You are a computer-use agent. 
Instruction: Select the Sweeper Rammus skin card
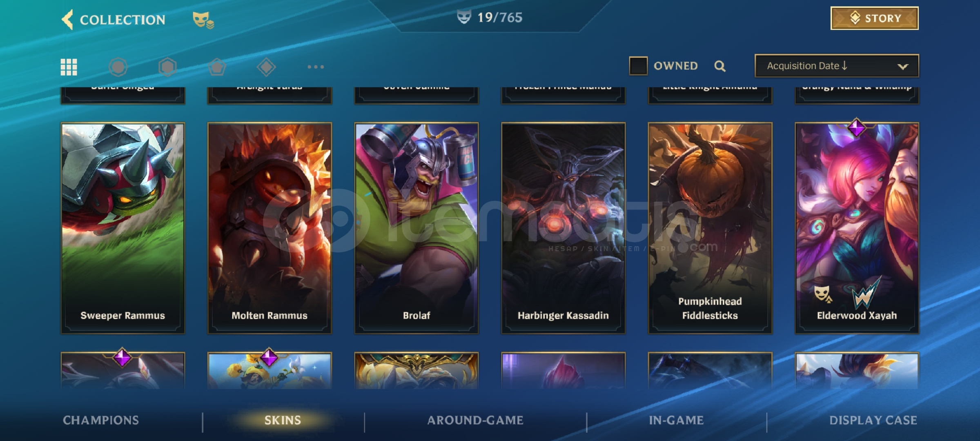click(x=123, y=228)
